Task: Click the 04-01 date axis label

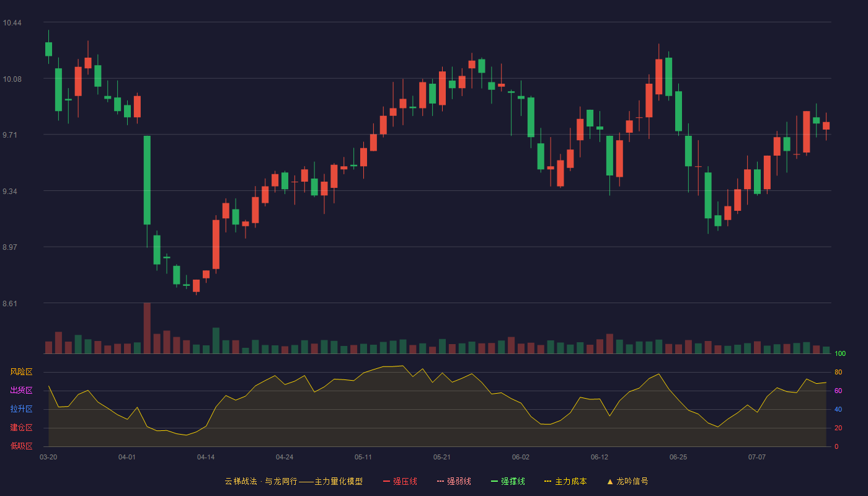Action: [x=127, y=457]
